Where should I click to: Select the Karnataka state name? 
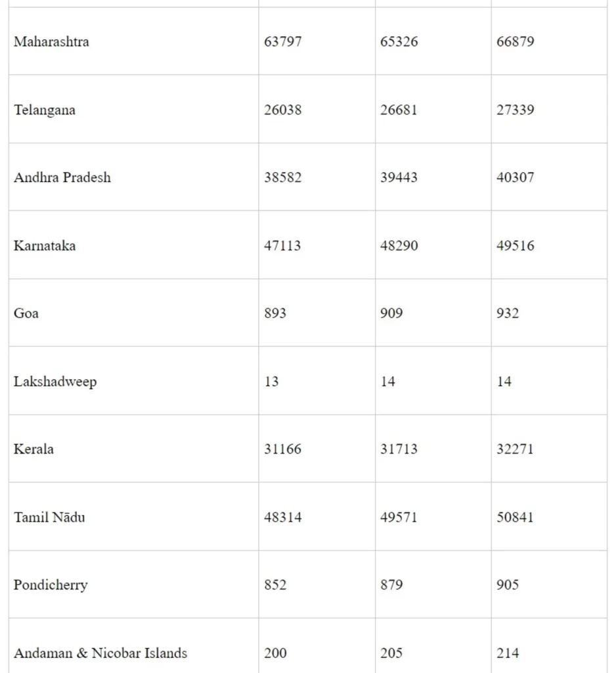click(x=45, y=246)
